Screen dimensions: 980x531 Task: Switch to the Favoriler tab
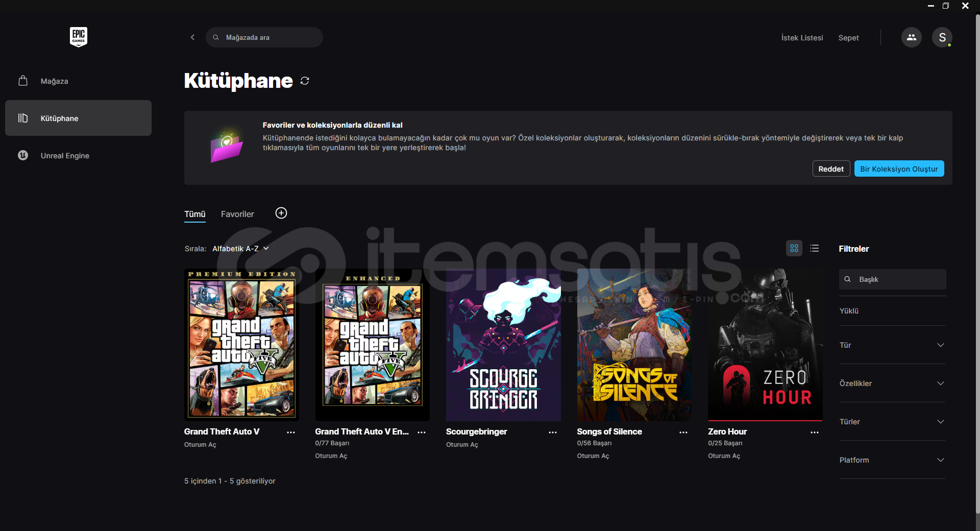tap(237, 214)
